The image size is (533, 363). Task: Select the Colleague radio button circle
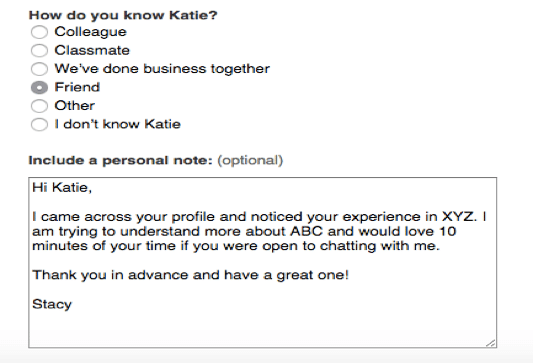click(x=39, y=32)
